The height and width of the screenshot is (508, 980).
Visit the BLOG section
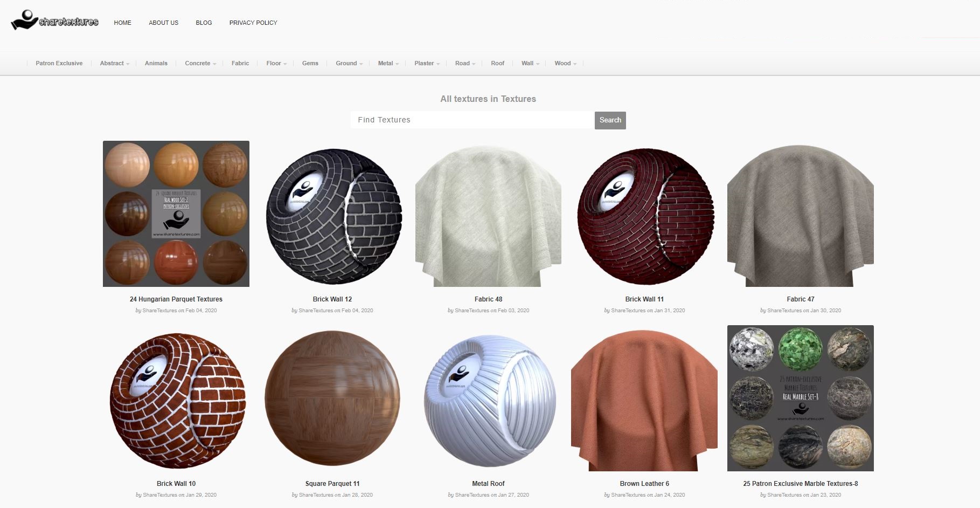tap(204, 23)
